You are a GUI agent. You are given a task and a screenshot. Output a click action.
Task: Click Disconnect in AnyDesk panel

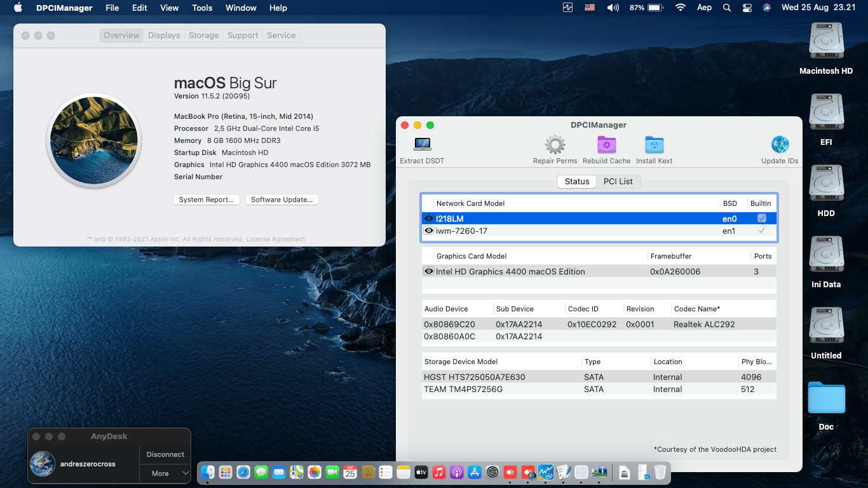[x=165, y=454]
